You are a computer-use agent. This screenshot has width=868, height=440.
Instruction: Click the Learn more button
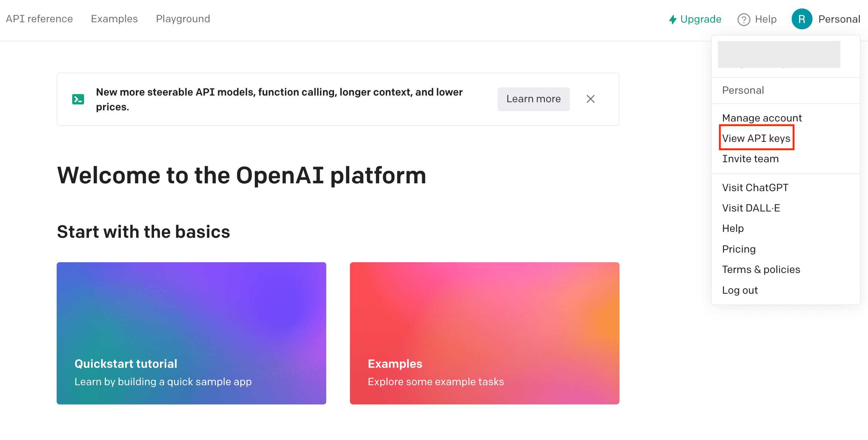[533, 99]
